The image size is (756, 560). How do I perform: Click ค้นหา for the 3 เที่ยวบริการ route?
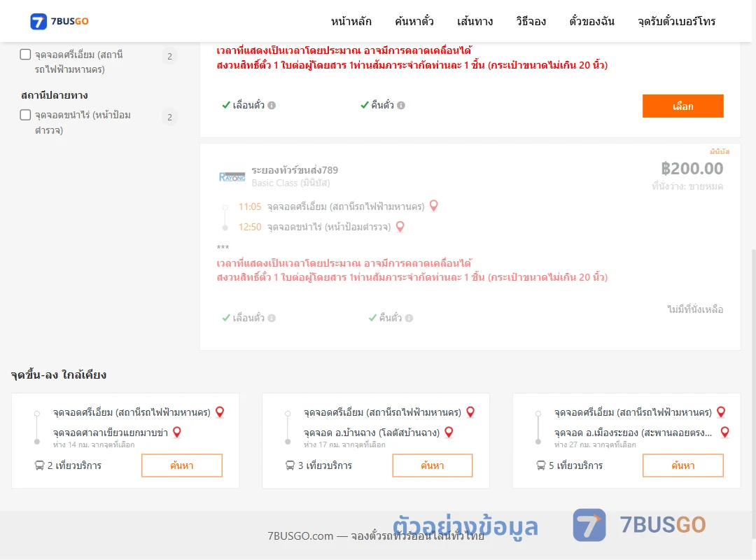433,465
